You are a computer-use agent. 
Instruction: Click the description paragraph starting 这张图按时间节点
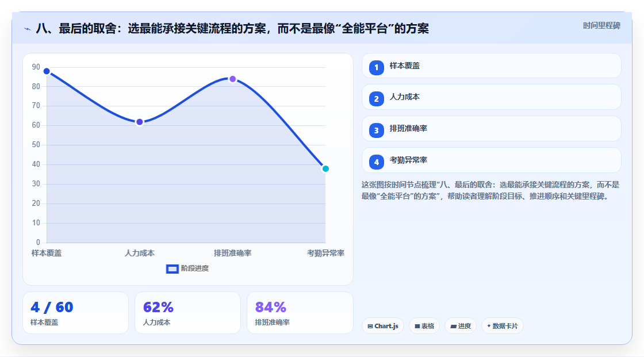(x=490, y=191)
